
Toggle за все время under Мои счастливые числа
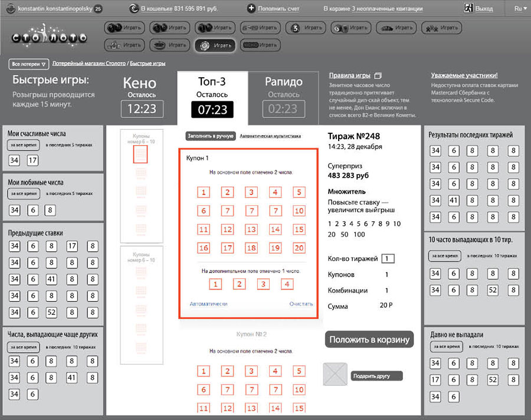pos(23,145)
